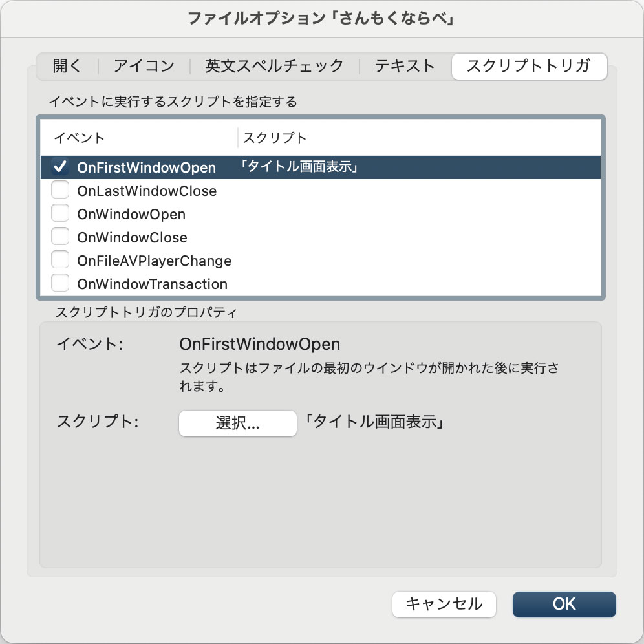Click the スクリプトトリガ tab
This screenshot has width=644, height=644.
[x=529, y=66]
